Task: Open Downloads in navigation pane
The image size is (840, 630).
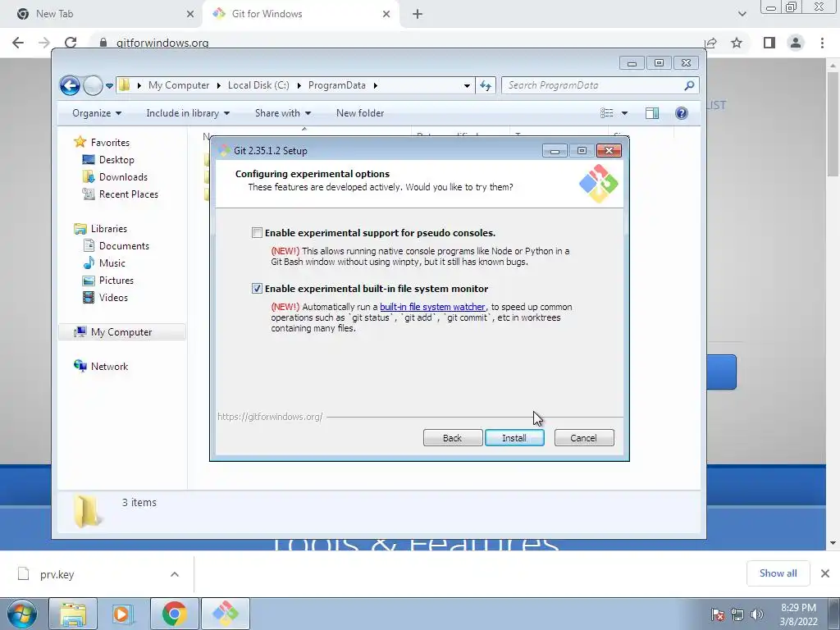Action: (x=123, y=177)
